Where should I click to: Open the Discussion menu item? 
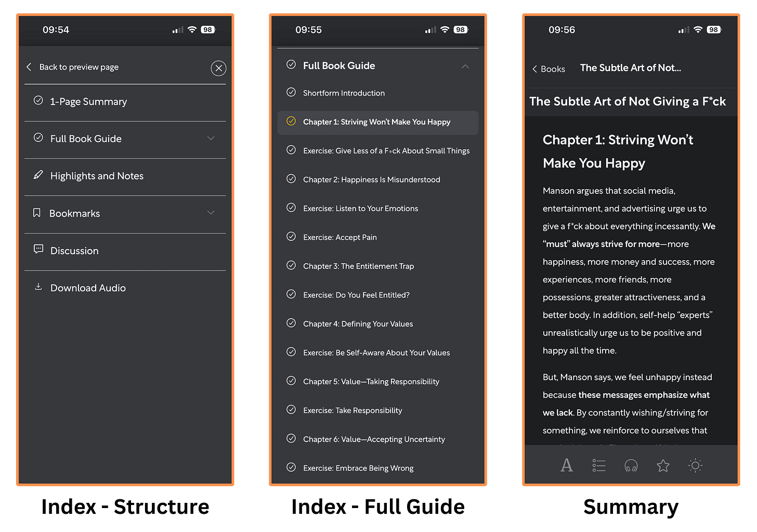[74, 250]
